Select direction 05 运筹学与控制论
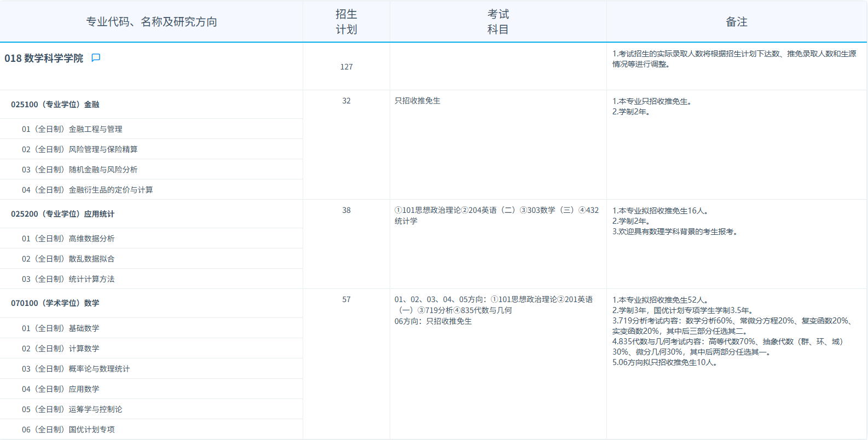Image resolution: width=868 pixels, height=440 pixels. click(72, 409)
